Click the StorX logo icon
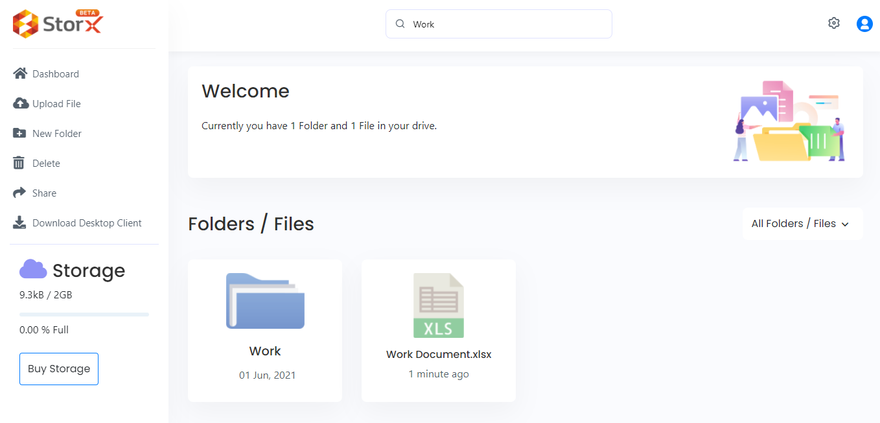This screenshot has width=880, height=423. (25, 23)
